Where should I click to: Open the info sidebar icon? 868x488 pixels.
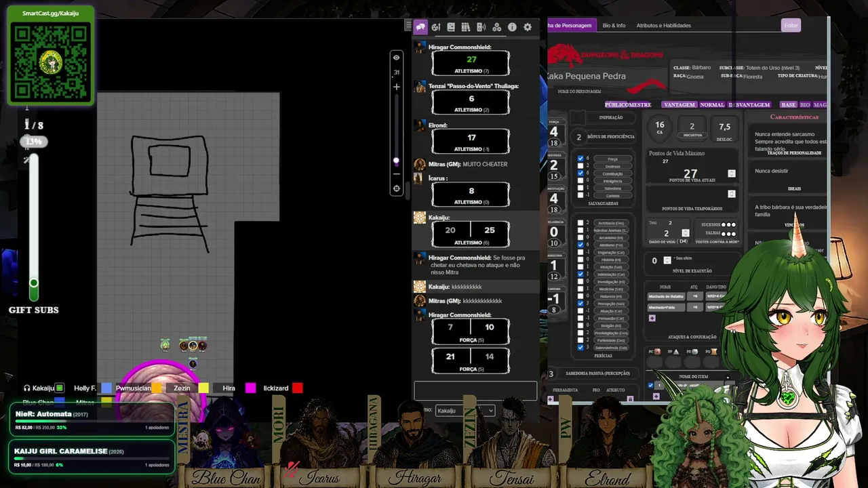(x=512, y=27)
